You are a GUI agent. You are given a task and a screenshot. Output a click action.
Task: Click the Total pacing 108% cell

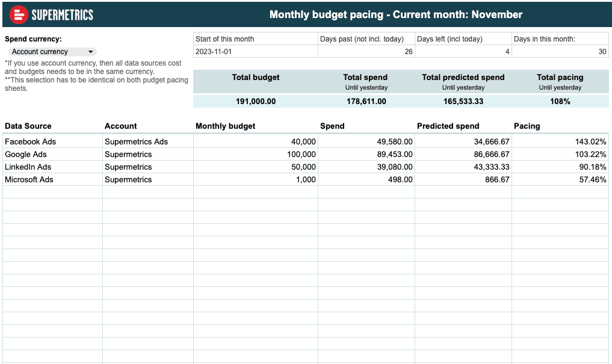[x=560, y=102]
